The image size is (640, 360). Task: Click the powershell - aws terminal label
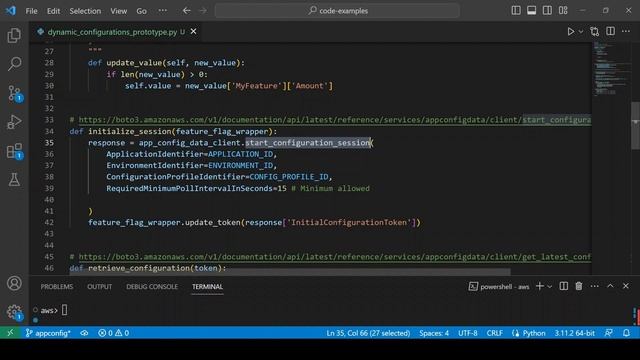(499, 287)
